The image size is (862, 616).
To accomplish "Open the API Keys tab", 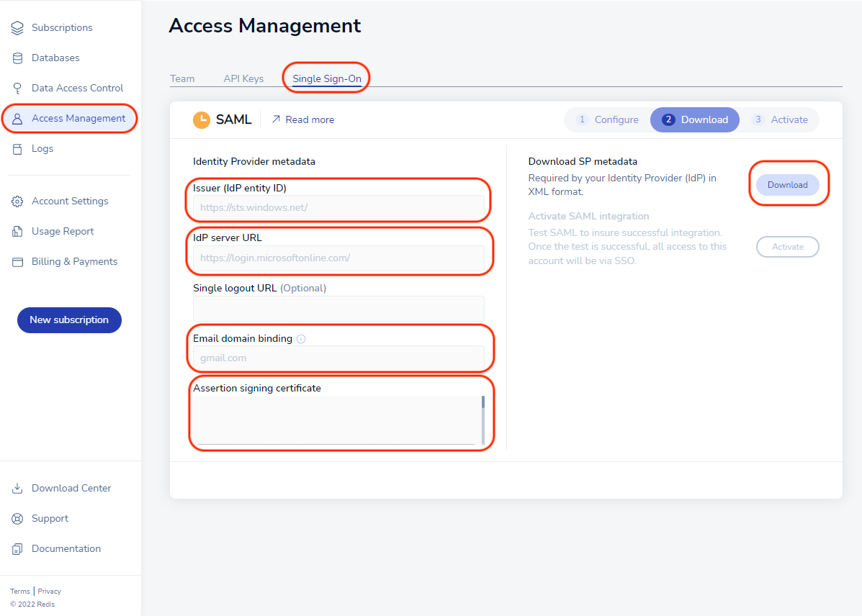I will [x=243, y=78].
